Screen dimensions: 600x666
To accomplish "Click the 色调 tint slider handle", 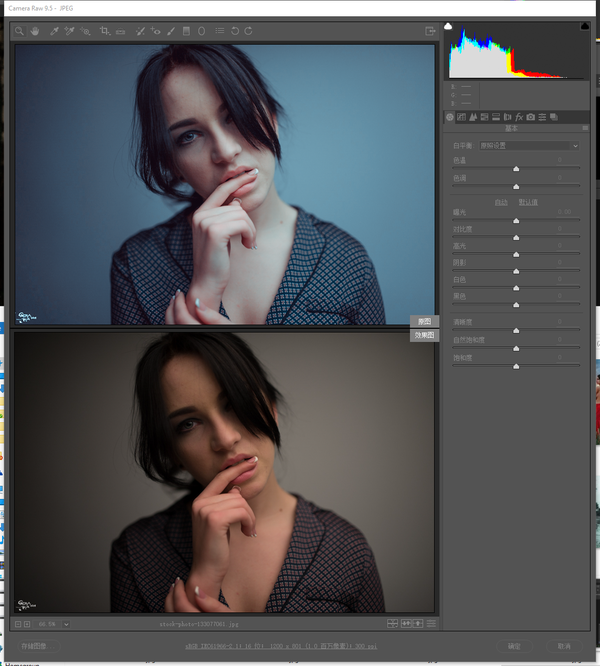I will (516, 186).
